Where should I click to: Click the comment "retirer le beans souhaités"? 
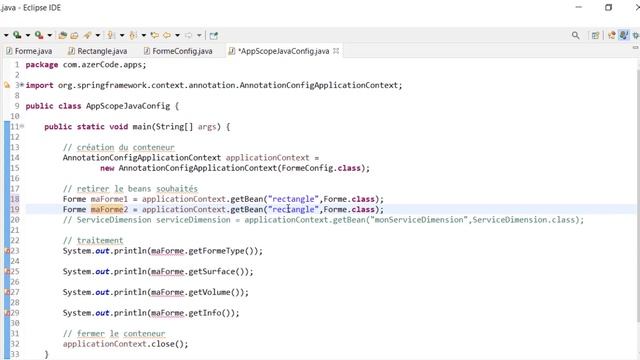click(x=130, y=189)
